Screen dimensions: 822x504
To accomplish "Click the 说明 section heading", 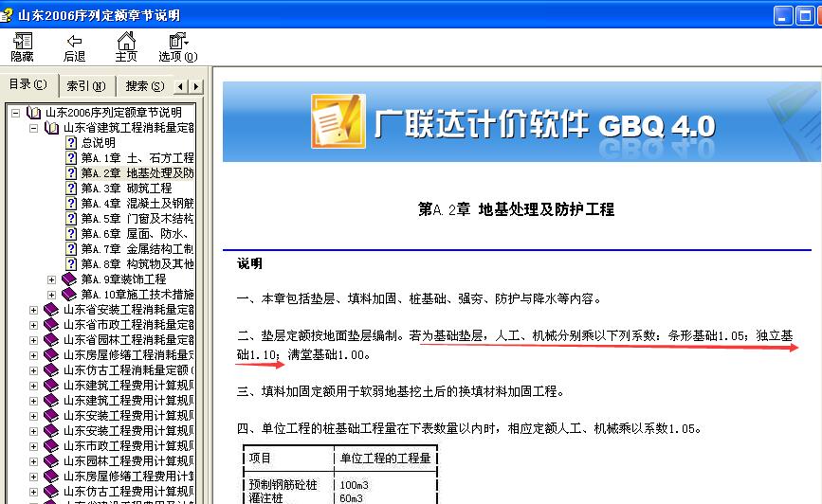I will [x=249, y=264].
